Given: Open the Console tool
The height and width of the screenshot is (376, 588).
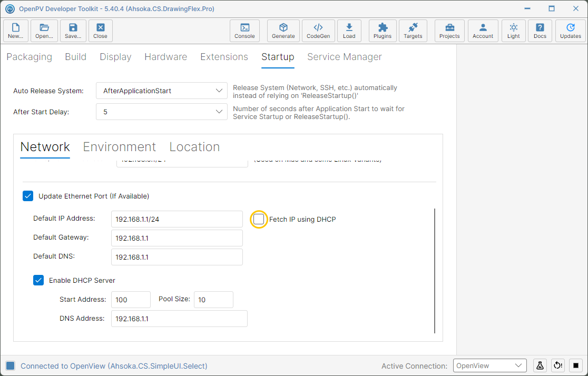Looking at the screenshot, I should pos(244,31).
